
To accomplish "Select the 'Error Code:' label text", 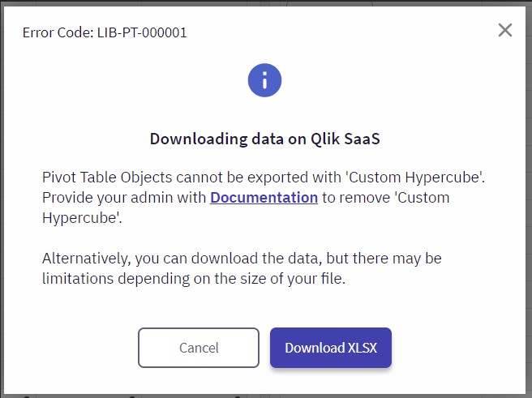I will (x=58, y=32).
